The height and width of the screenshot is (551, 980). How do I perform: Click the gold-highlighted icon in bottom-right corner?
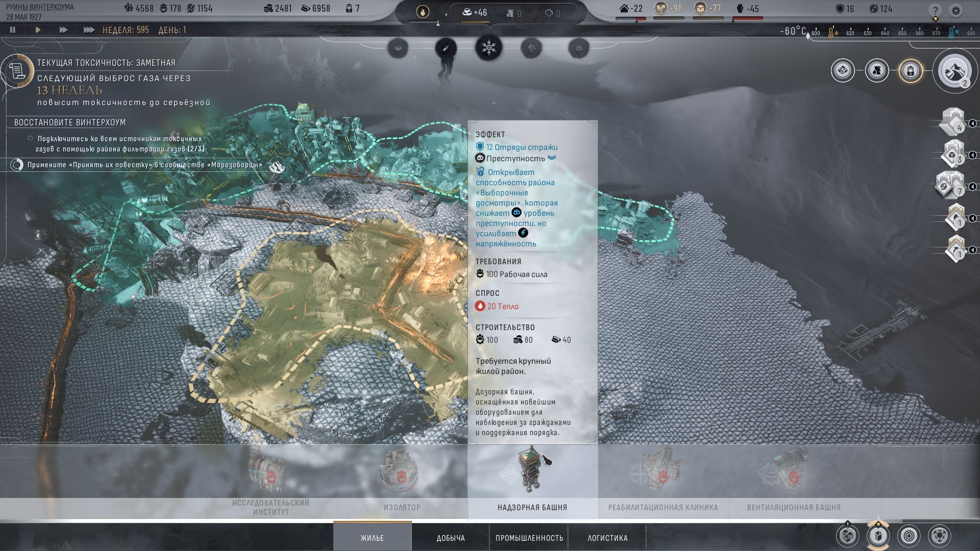[x=878, y=536]
